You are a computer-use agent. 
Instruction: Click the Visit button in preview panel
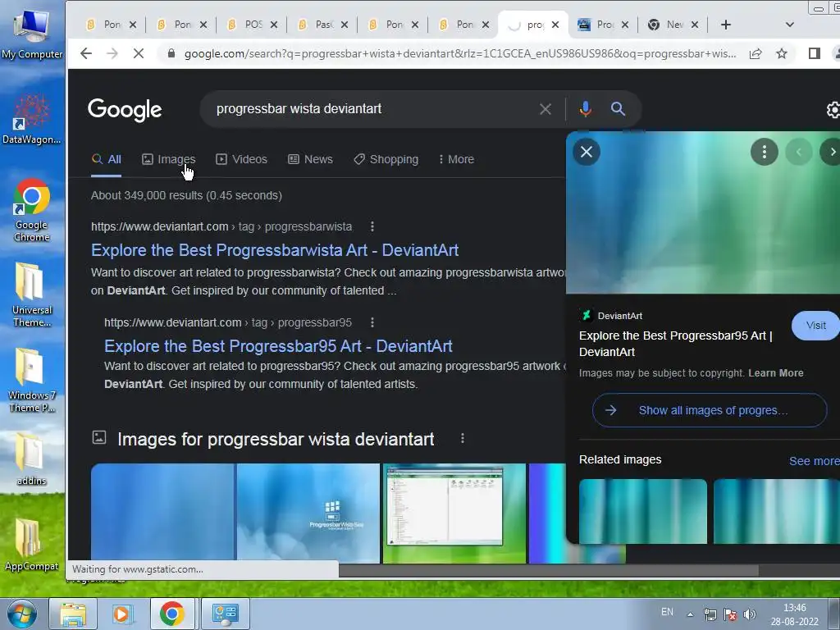coord(815,325)
